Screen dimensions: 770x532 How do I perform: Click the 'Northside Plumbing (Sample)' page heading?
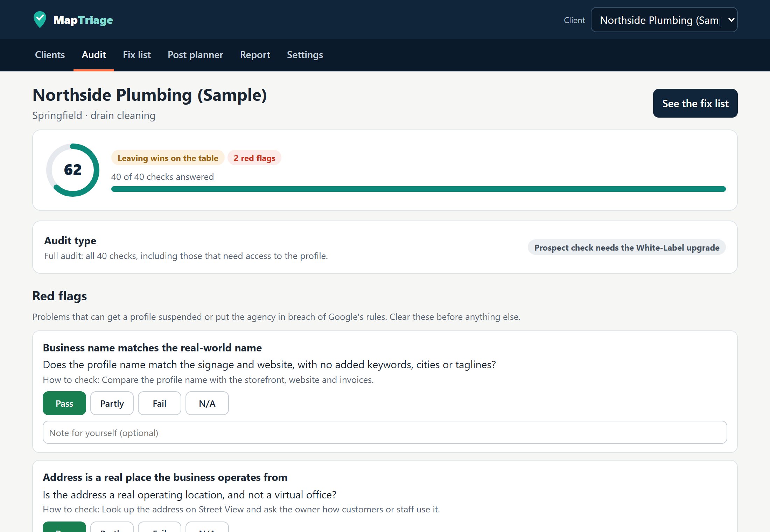(150, 95)
